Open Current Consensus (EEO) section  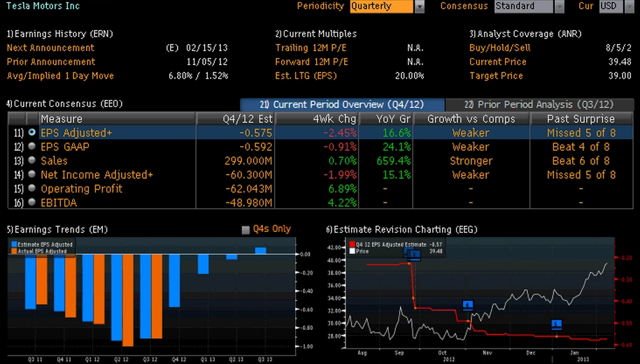[64, 103]
